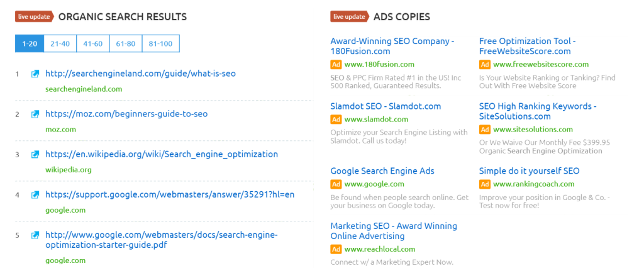Screen dimensions: 644x268
Task: Open external link icon for Wikipedia result
Action: coord(36,155)
